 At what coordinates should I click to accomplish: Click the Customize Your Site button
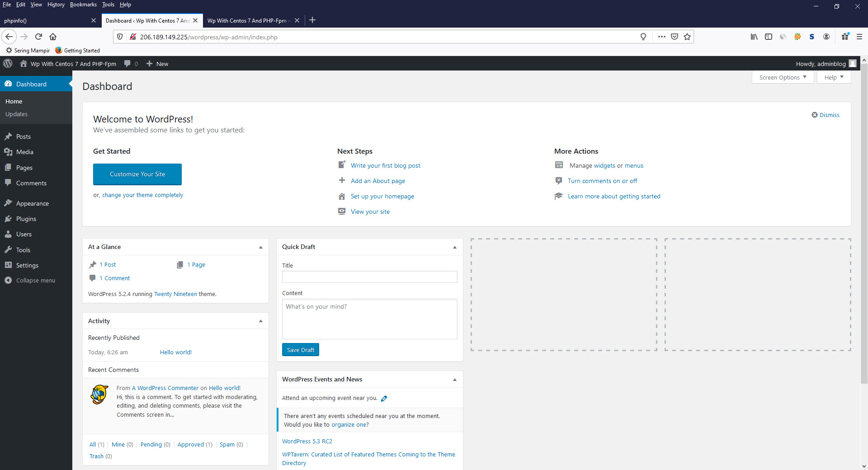(x=137, y=174)
